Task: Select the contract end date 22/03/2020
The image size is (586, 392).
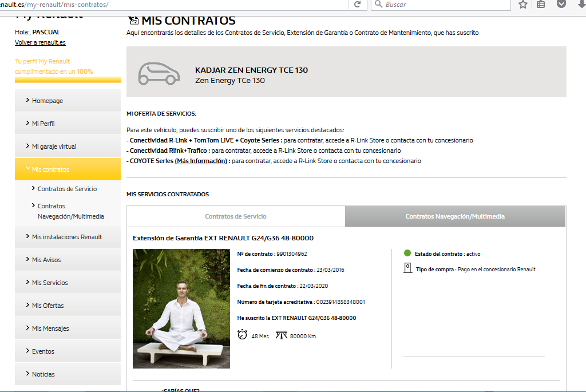Action: [x=314, y=286]
